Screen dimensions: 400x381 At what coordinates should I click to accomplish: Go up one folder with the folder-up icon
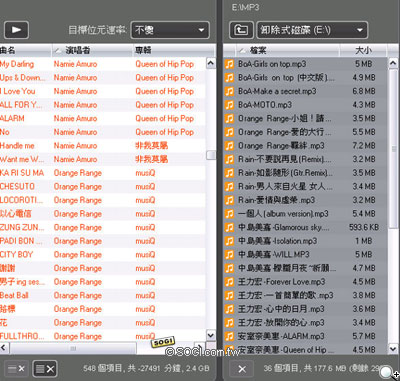[241, 30]
